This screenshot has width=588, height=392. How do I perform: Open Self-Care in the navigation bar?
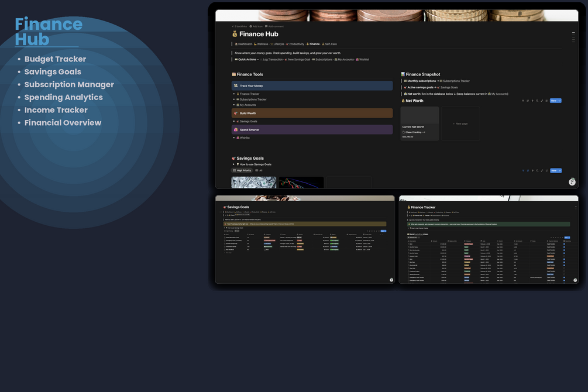tap(329, 44)
